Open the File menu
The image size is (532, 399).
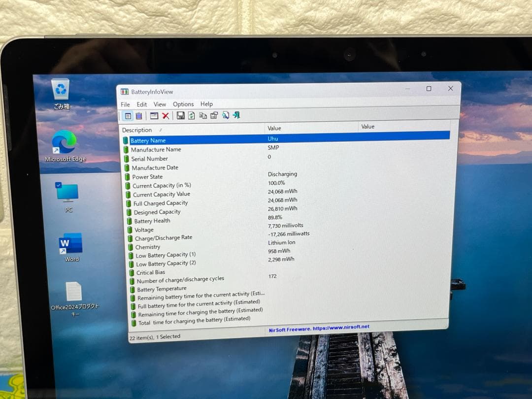[125, 104]
